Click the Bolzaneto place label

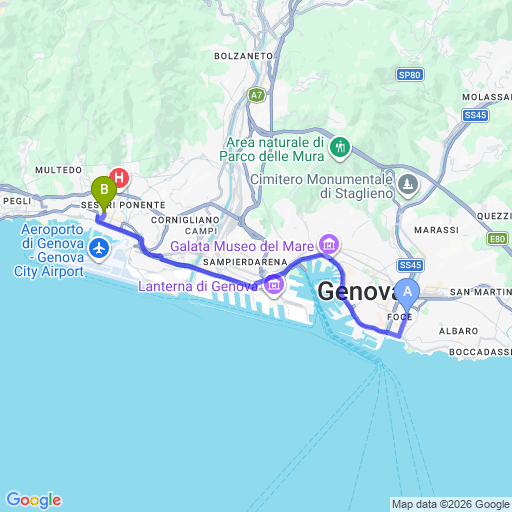(243, 56)
